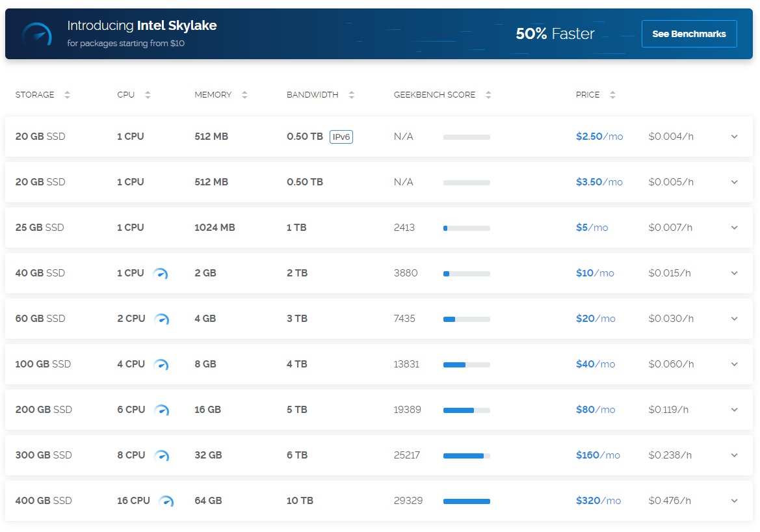The height and width of the screenshot is (532, 760).
Task: Click the $0.238/h hourly price
Action: tap(670, 455)
